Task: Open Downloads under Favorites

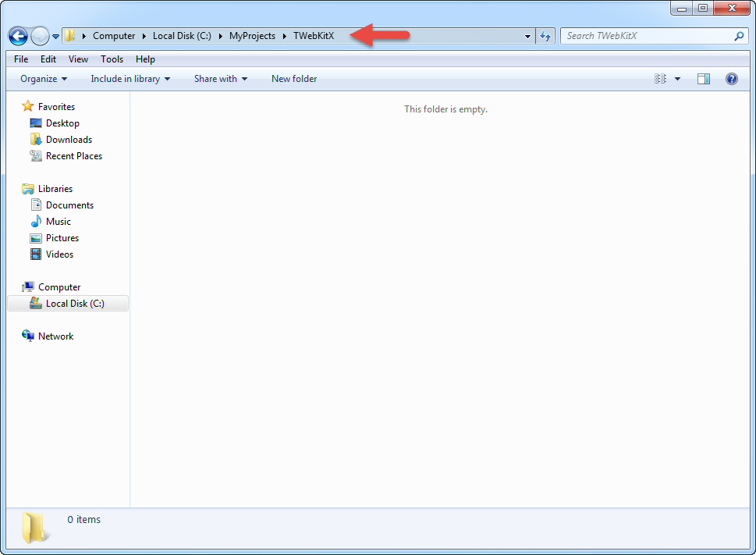Action: [69, 140]
